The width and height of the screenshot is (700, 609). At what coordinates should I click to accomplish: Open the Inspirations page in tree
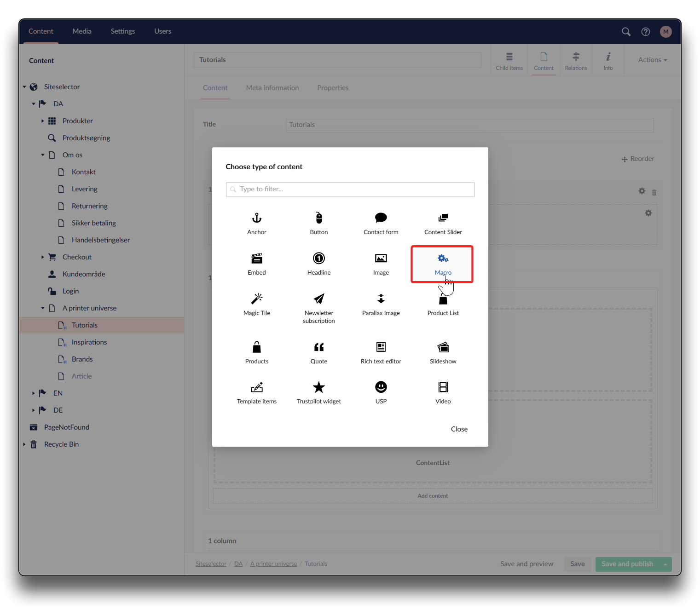(x=89, y=342)
